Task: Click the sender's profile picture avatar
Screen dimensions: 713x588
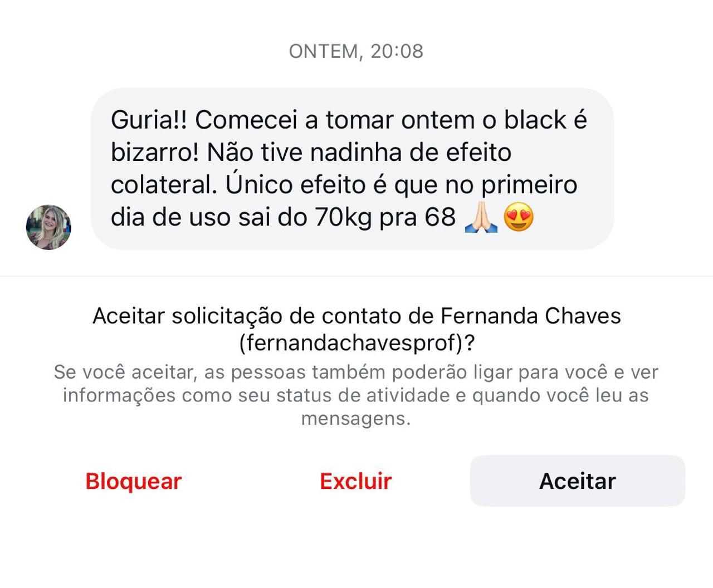Action: pyautogui.click(x=48, y=227)
